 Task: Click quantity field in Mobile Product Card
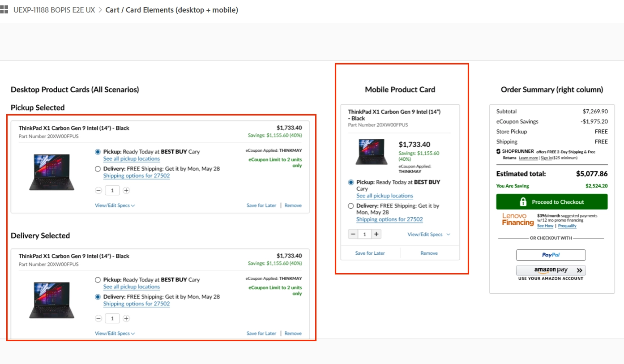[365, 234]
